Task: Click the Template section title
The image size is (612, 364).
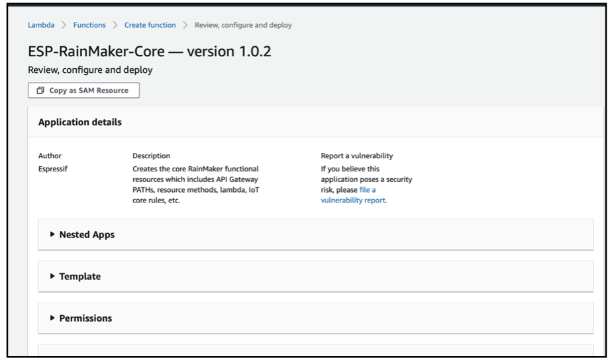Action: coord(80,276)
